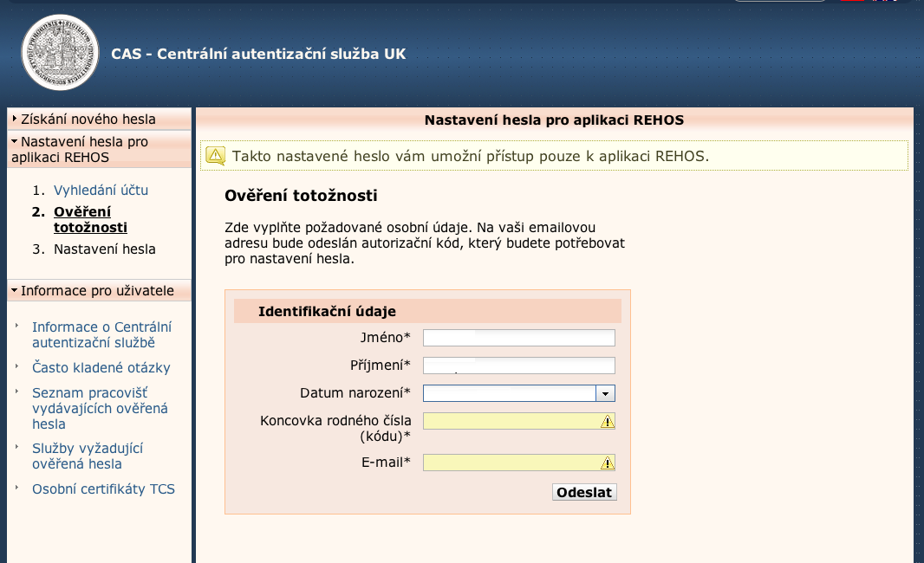
Task: Click the Nastavení hesla pro aplikaci REHOS page title
Action: tap(554, 120)
